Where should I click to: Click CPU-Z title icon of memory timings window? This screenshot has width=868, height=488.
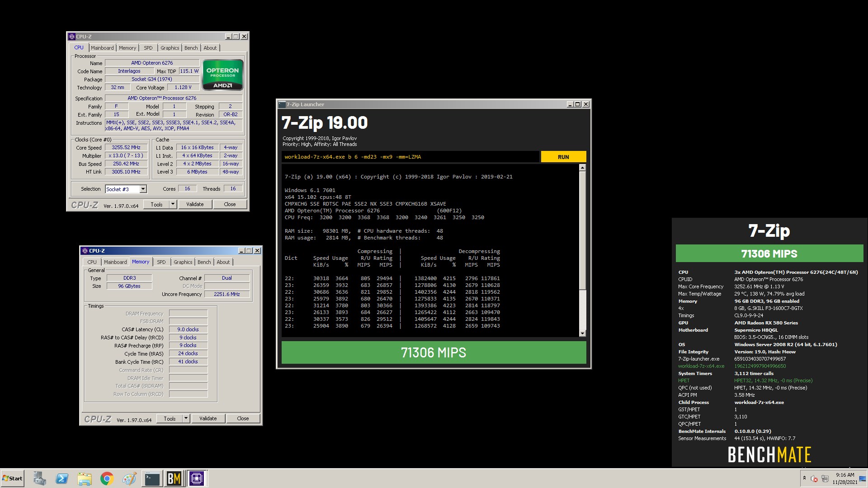(85, 251)
